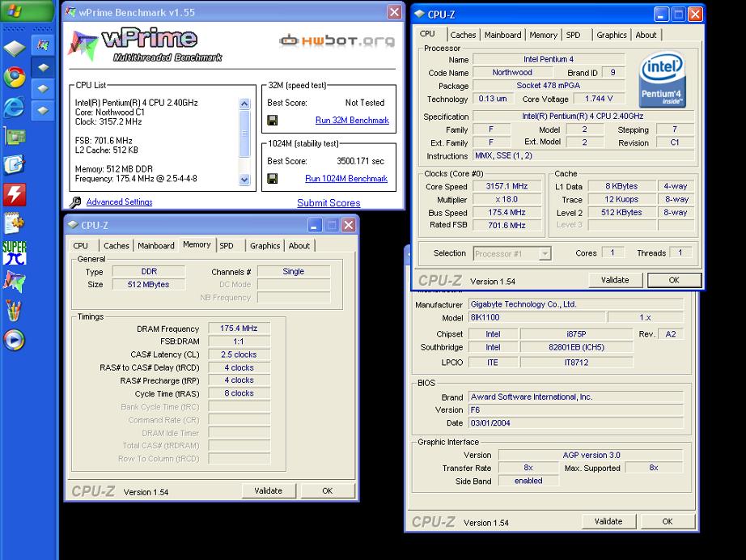The height and width of the screenshot is (560, 746).
Task: Open Mainboard tab in CPU-Z processor window
Action: [x=503, y=35]
